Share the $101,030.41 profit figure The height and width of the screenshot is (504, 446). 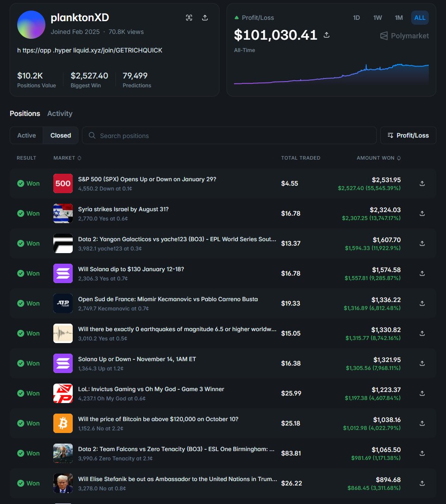click(327, 35)
